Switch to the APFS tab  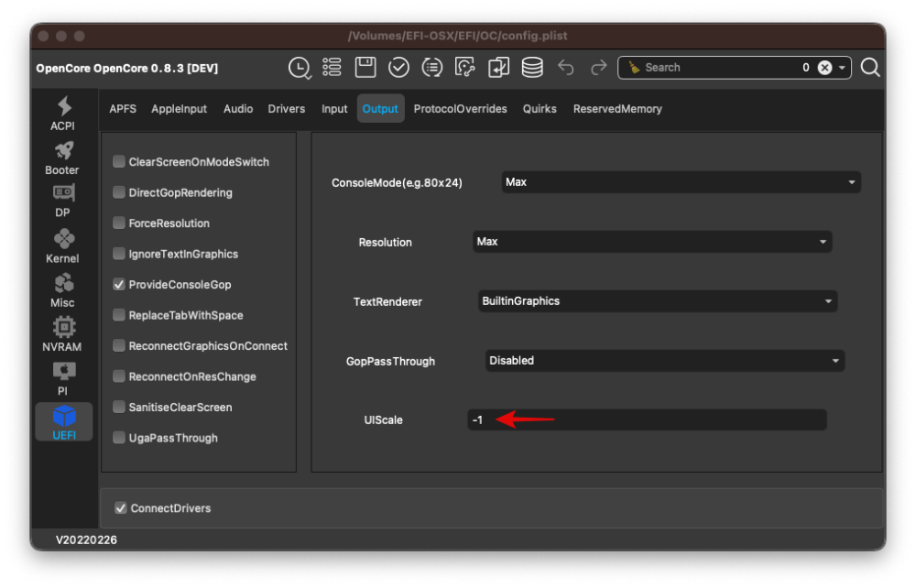click(123, 109)
